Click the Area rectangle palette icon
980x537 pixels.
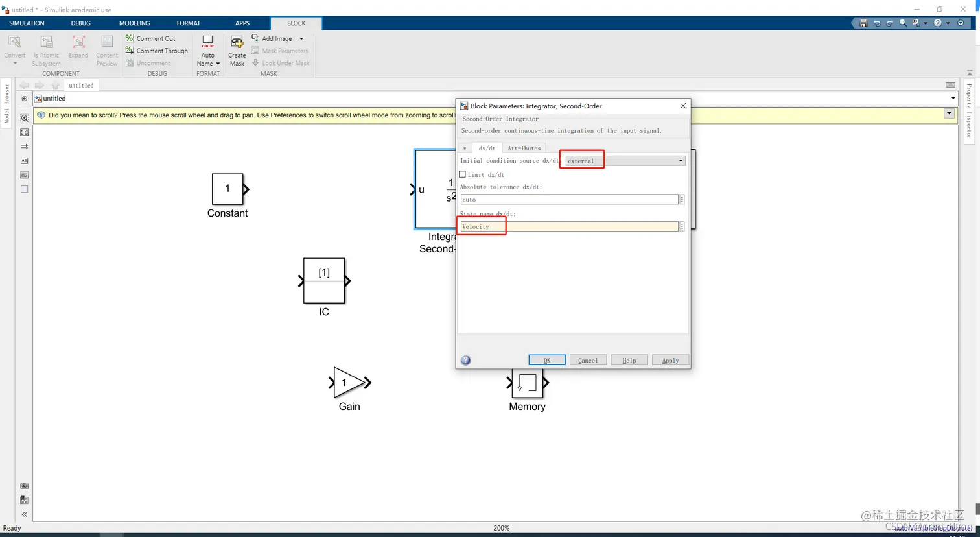click(25, 189)
